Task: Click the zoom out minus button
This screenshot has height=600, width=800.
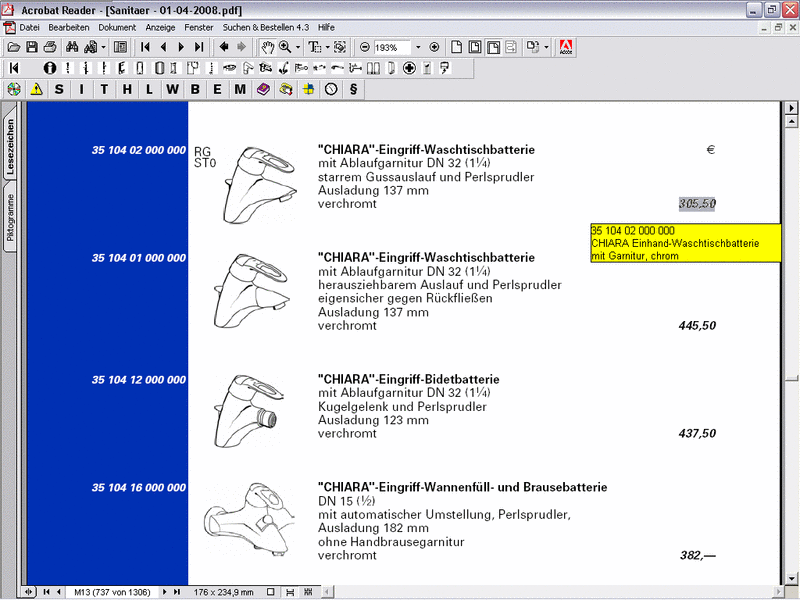Action: coord(364,47)
